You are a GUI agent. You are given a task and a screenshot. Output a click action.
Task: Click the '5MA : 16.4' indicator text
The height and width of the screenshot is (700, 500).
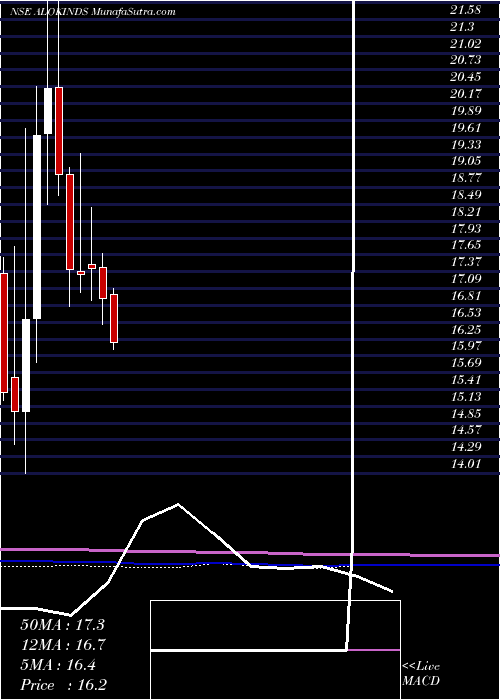click(59, 665)
